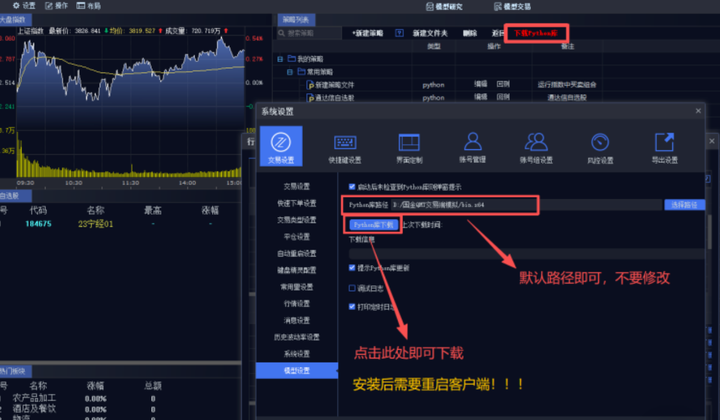Collapse the 我的策略 tree node
This screenshot has width=720, height=420.
(x=281, y=60)
